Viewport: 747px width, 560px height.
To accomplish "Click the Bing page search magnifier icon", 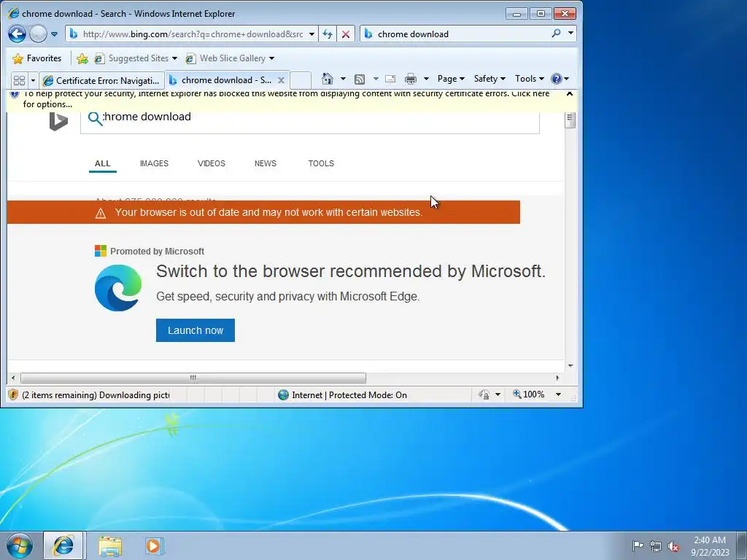I will coord(96,118).
